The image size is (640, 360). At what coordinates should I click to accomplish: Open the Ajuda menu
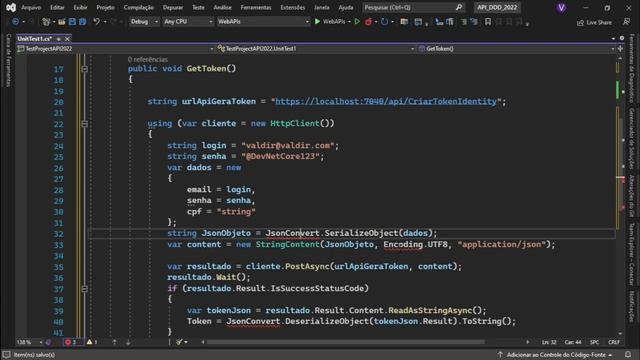[346, 7]
